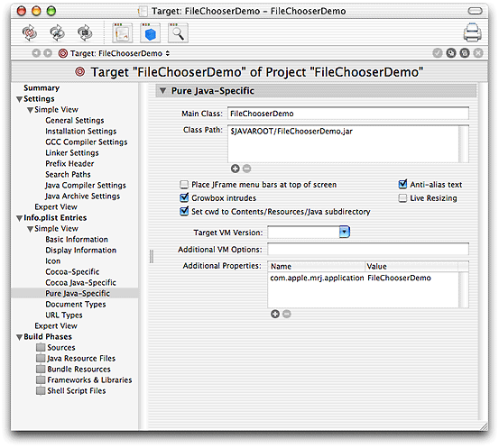Select Summary in the sidebar
Screen dimensions: 499x448
pyautogui.click(x=42, y=87)
